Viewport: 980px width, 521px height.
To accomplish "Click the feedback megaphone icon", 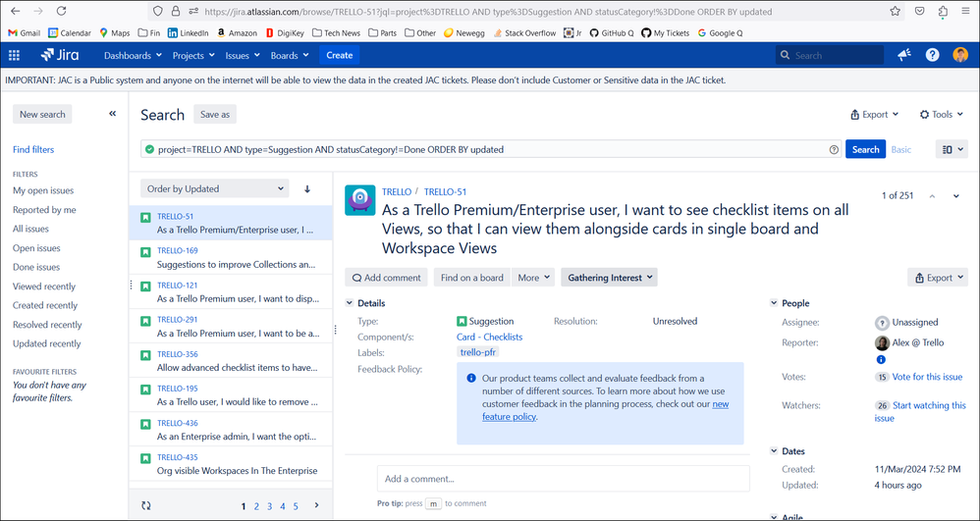I will [904, 55].
